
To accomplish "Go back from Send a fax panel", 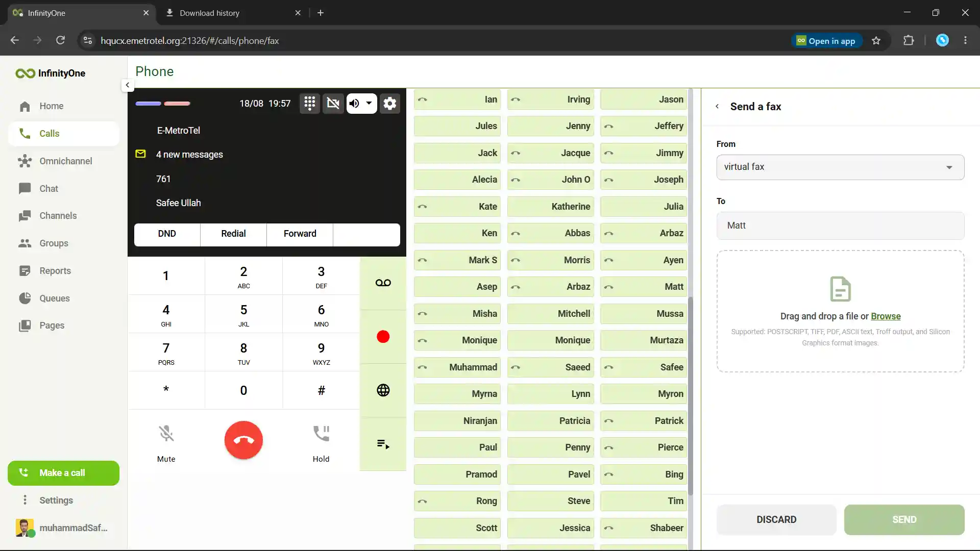I will click(717, 107).
